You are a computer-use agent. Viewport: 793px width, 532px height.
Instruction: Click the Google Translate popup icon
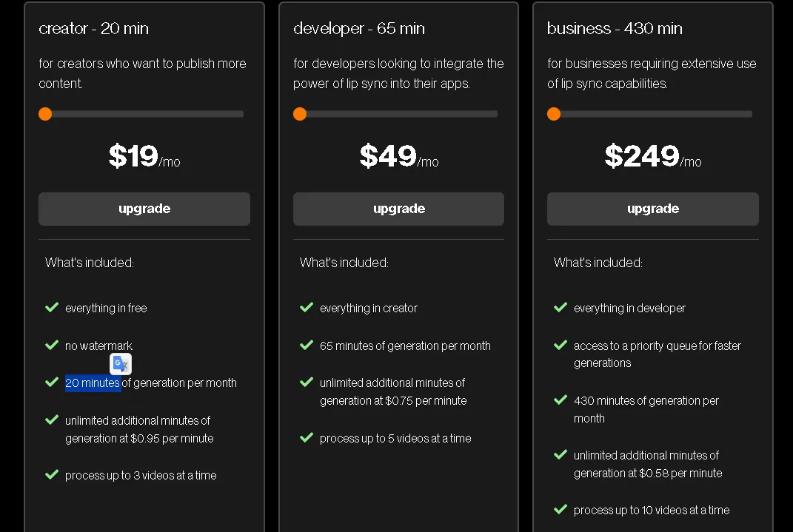(121, 364)
